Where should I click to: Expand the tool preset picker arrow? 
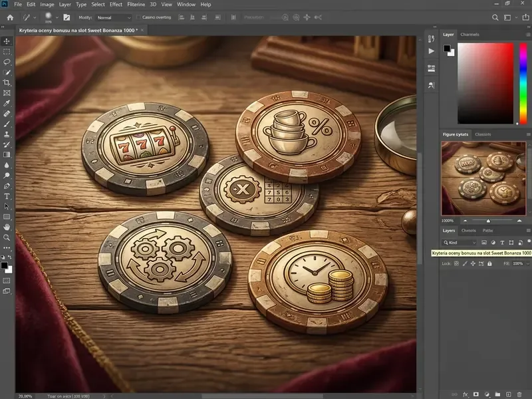click(35, 17)
